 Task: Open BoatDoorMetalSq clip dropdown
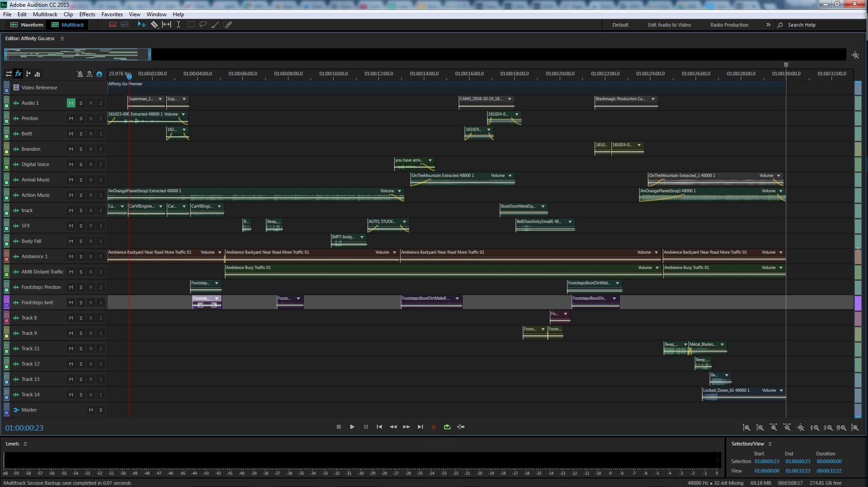[543, 206]
